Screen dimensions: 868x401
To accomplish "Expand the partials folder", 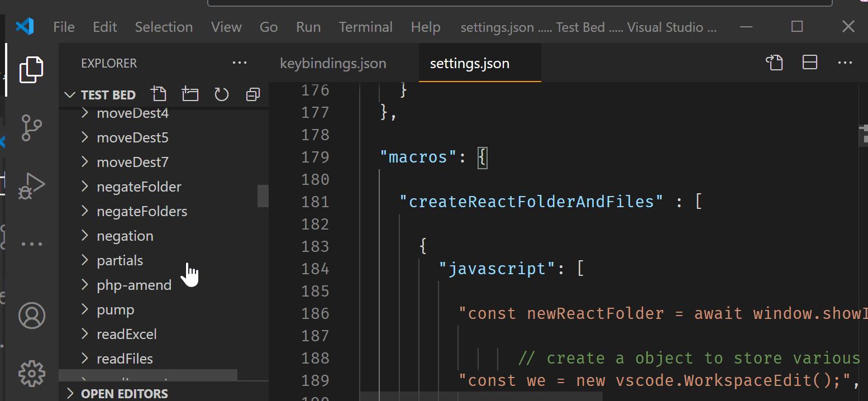I will coord(164,260).
